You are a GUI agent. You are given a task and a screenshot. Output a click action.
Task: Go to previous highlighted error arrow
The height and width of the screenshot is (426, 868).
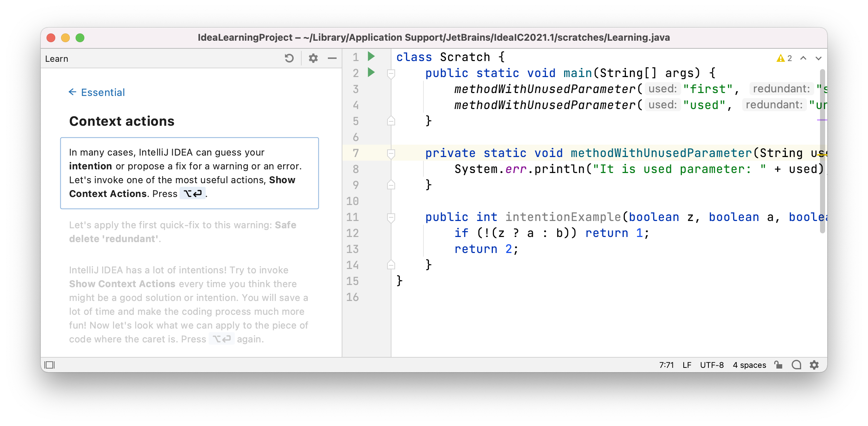coord(803,58)
